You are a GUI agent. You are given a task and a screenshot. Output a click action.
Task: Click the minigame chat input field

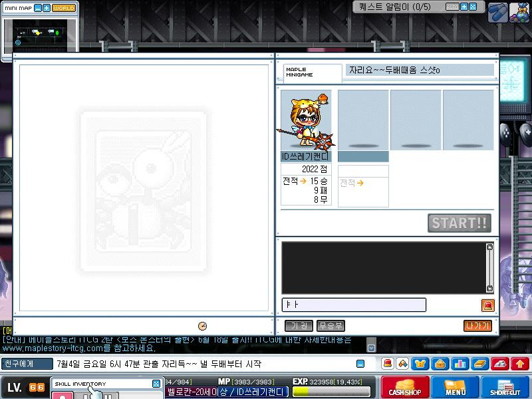coord(354,305)
